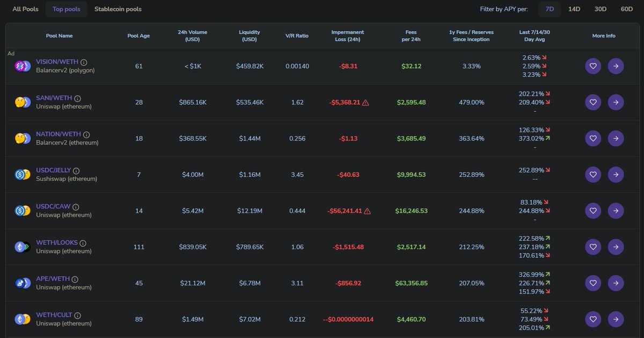
Task: Open the APE/WETH pool link
Action: [53, 279]
